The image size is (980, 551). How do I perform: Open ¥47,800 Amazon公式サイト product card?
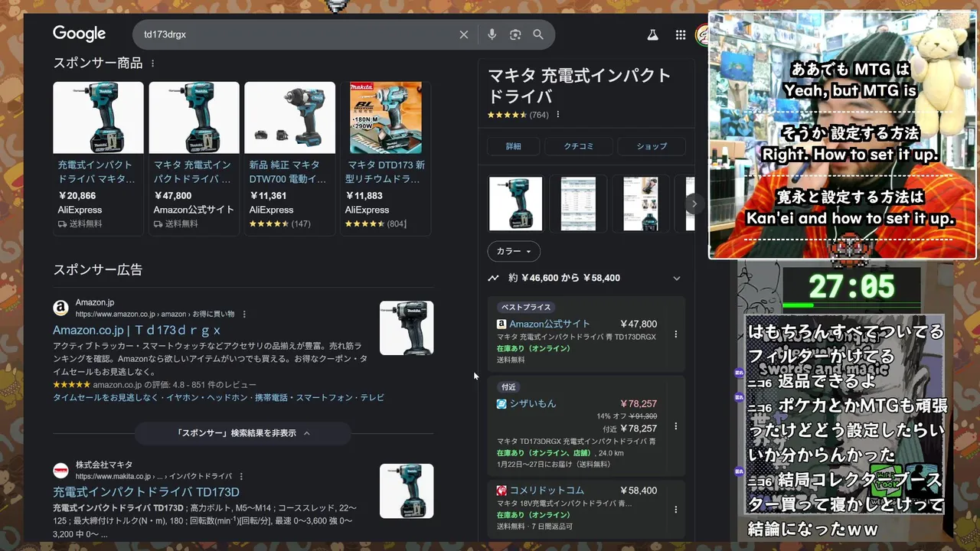click(x=194, y=157)
